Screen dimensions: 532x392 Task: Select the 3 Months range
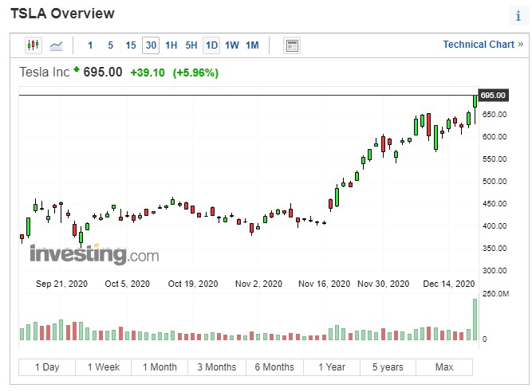click(217, 367)
